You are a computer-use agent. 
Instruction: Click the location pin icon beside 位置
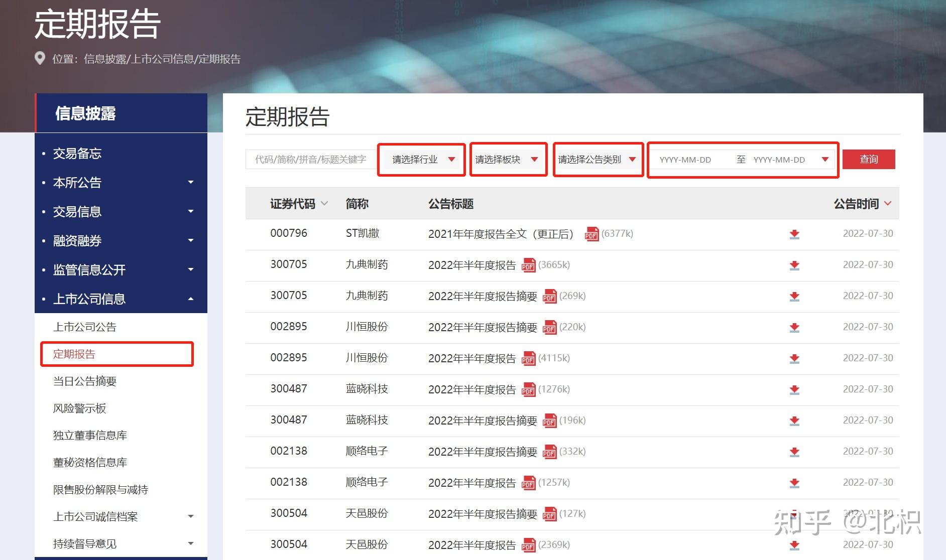pos(40,58)
